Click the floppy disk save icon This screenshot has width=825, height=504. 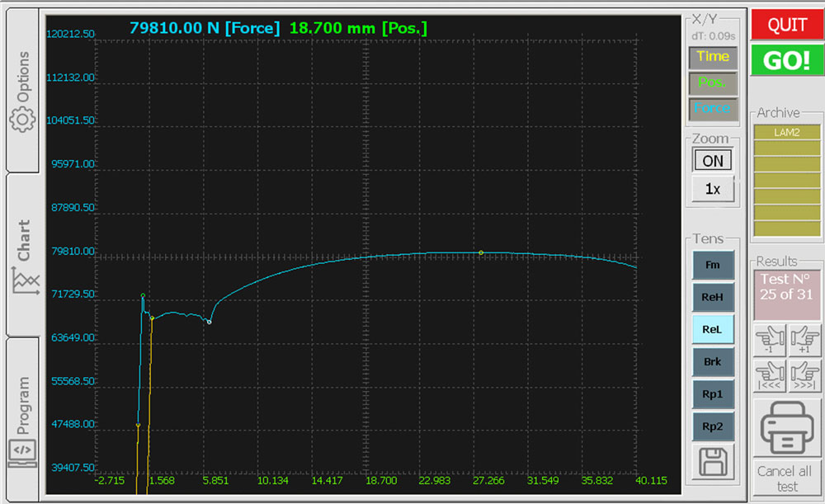pyautogui.click(x=711, y=461)
